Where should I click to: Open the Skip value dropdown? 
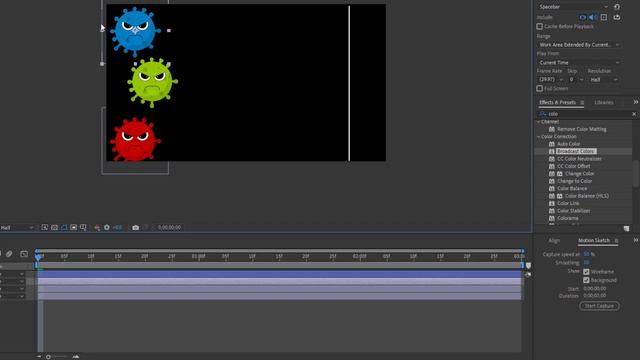576,80
